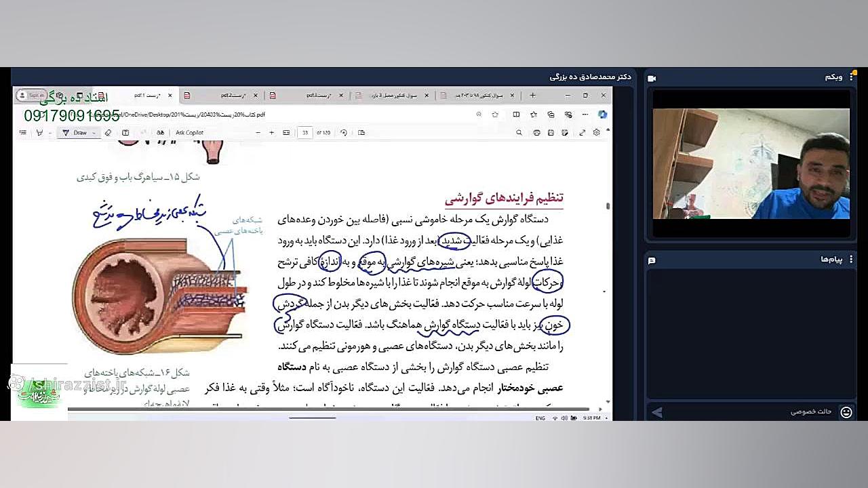Select the heading تنظیم فرایندهای گوارشی
This screenshot has height=488, width=868.
504,198
